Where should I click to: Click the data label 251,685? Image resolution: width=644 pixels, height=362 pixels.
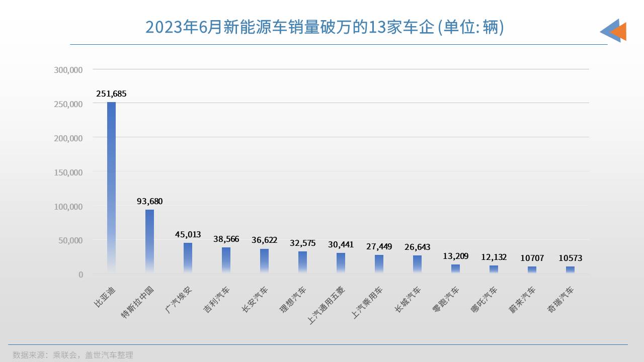tap(111, 94)
